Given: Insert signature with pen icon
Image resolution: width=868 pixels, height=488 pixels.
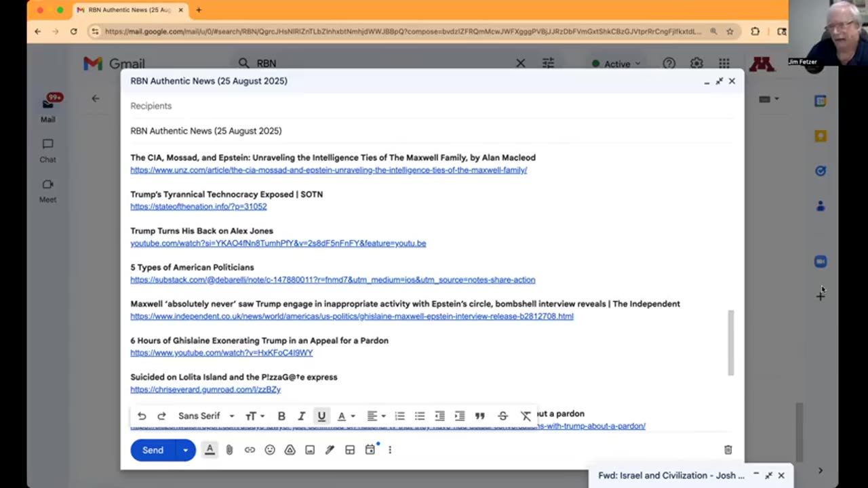Looking at the screenshot, I should 330,450.
